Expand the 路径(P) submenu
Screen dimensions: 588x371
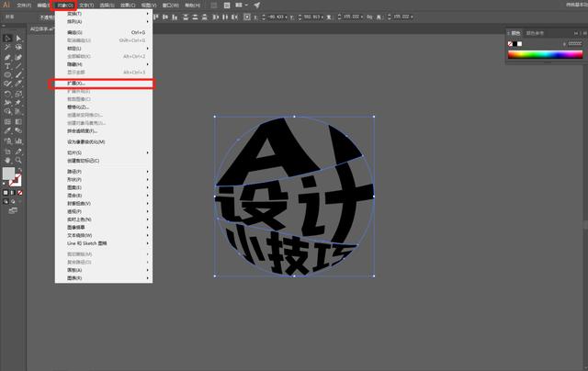[104, 172]
